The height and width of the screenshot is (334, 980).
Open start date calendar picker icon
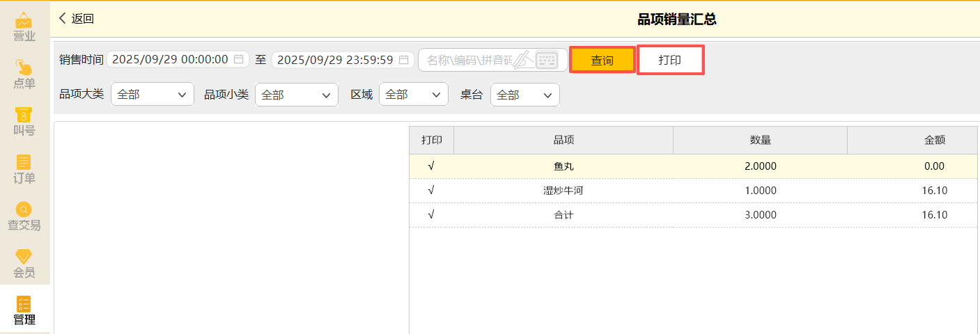pyautogui.click(x=238, y=60)
